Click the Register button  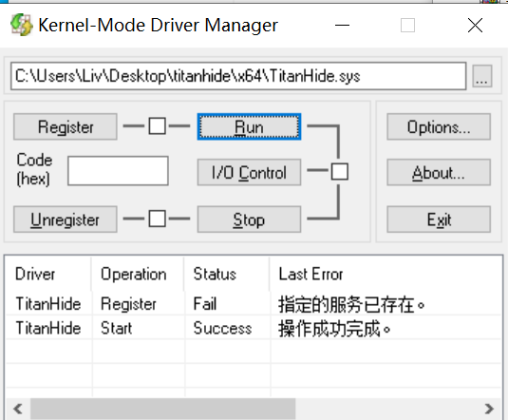(66, 126)
